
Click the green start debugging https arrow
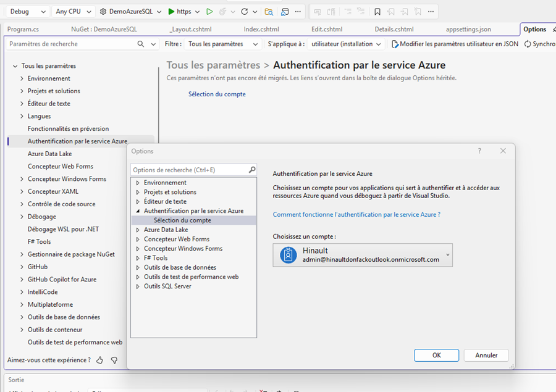[171, 12]
